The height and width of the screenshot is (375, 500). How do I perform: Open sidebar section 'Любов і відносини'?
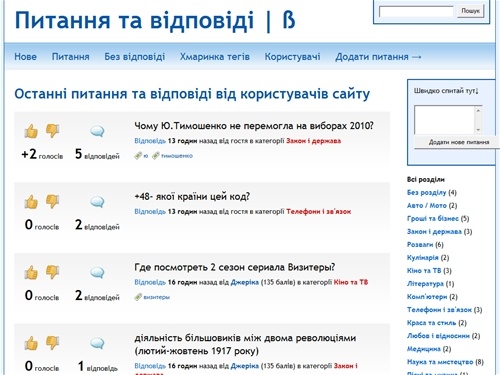[x=438, y=336]
